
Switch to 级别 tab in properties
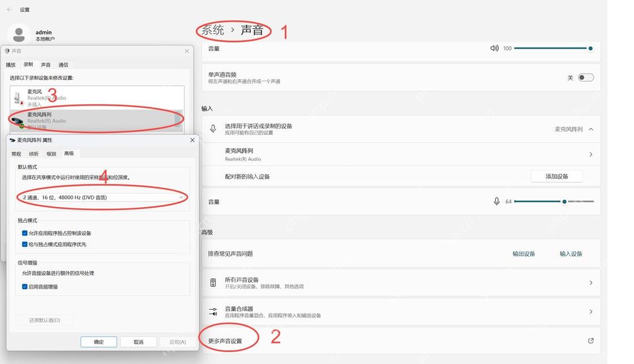click(x=52, y=153)
